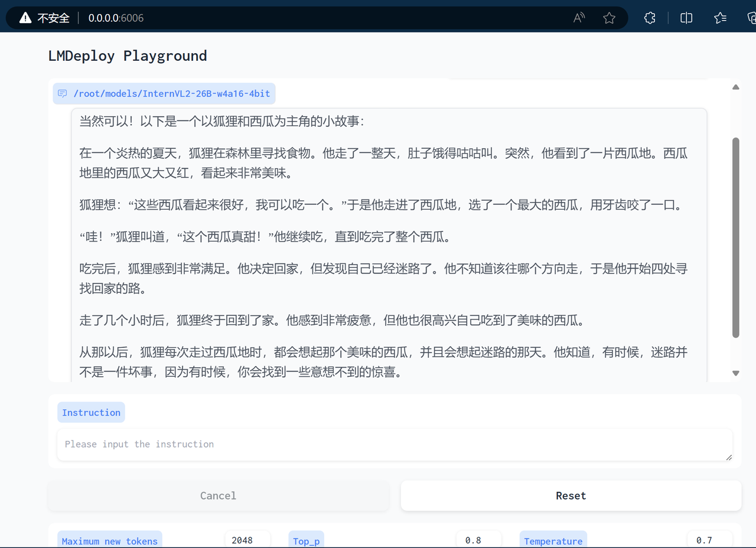
Task: Click the chat vertical scrollbar thumb
Action: [x=736, y=237]
